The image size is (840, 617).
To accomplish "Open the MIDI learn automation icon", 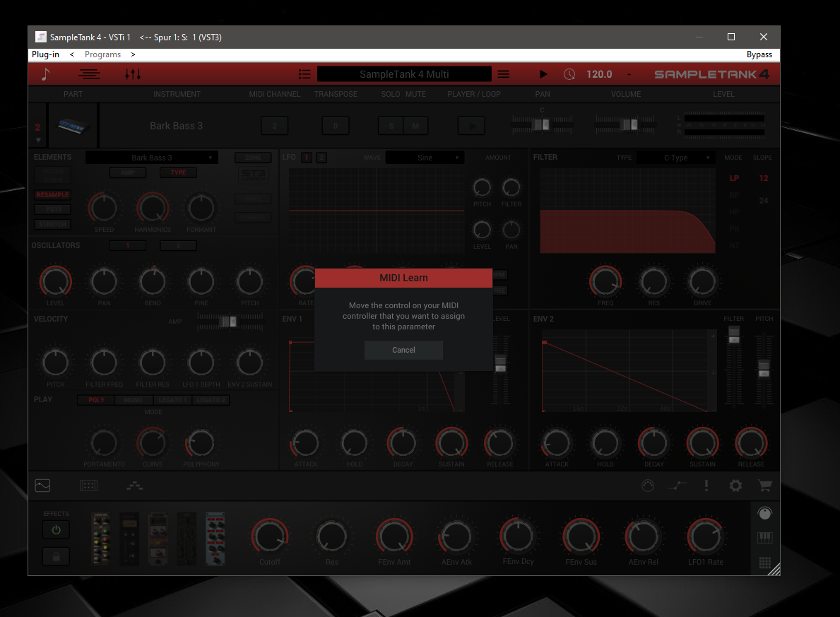I will pyautogui.click(x=677, y=486).
